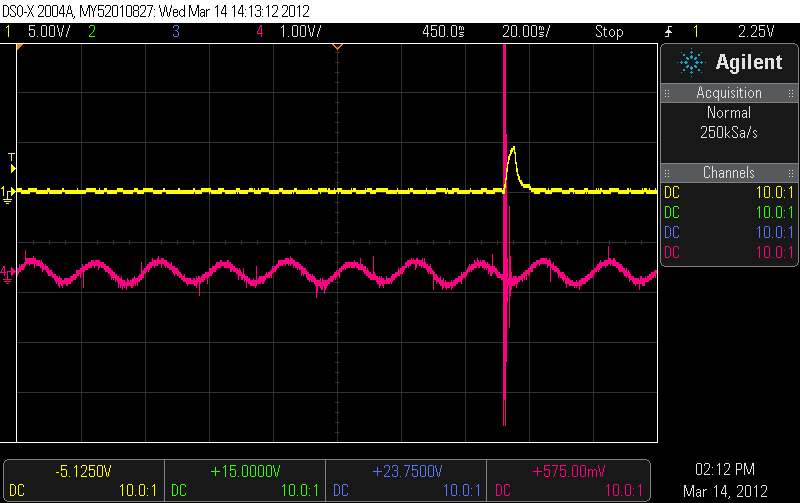Click the +575.00mV channel 4 offset value
Screen dimensions: 800x503
tap(569, 471)
